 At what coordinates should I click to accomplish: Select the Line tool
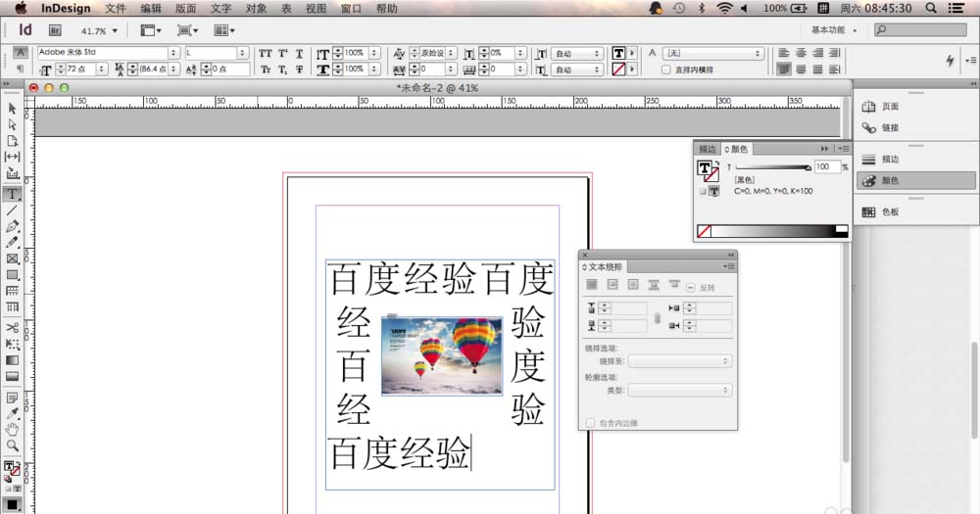12,210
